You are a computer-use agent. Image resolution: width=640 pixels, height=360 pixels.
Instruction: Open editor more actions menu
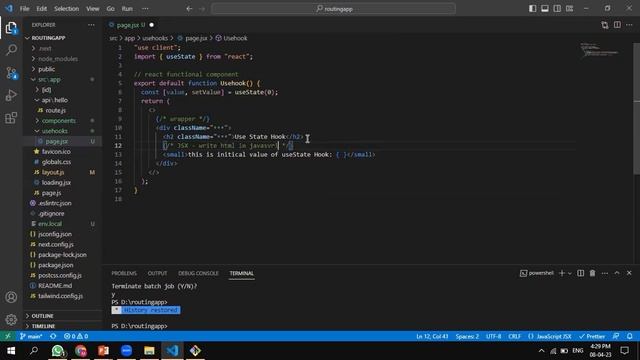(x=629, y=25)
